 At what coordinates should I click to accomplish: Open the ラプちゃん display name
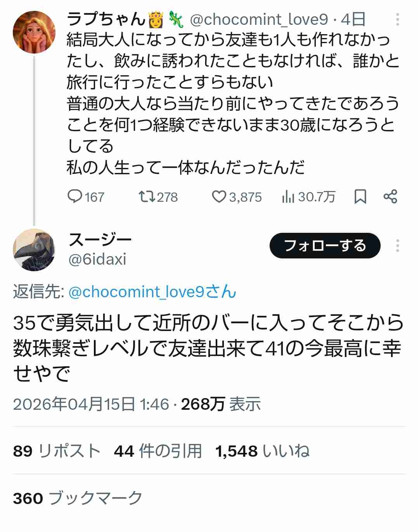(106, 19)
